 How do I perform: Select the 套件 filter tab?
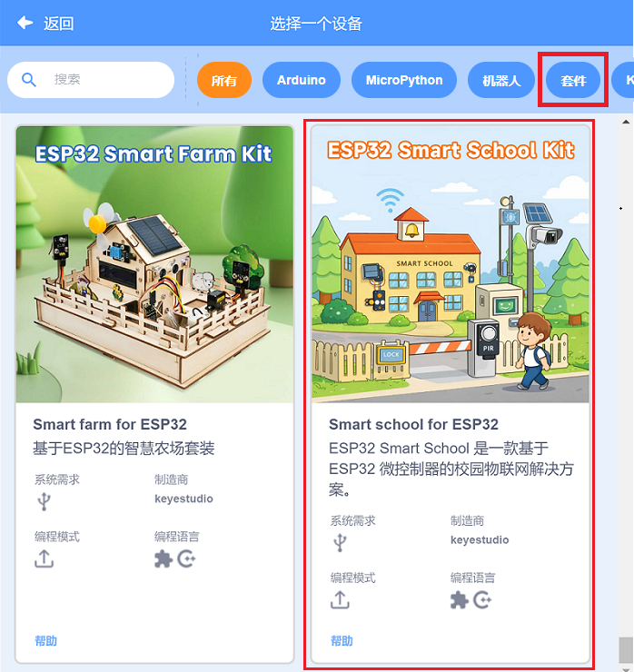tap(573, 80)
